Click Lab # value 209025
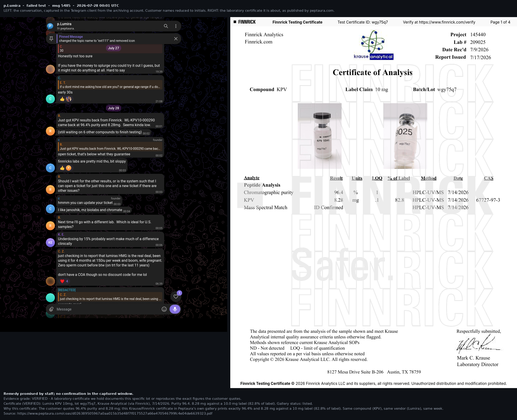 (x=478, y=42)
